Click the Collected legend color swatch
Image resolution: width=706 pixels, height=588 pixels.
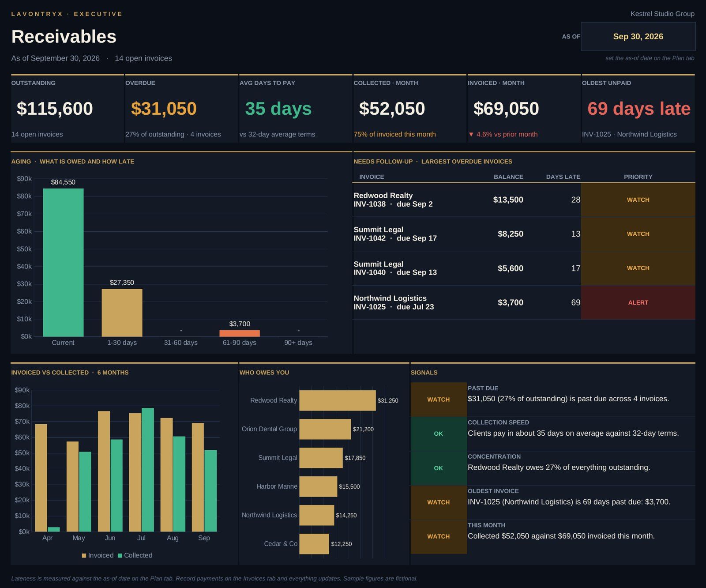120,556
